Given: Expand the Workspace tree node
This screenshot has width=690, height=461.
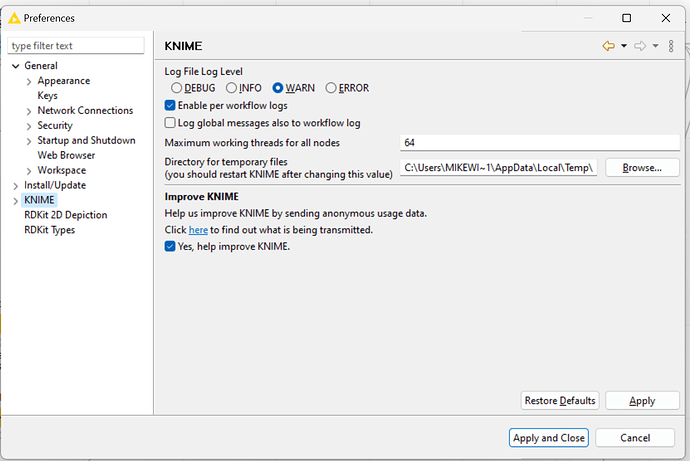Looking at the screenshot, I should click(29, 171).
